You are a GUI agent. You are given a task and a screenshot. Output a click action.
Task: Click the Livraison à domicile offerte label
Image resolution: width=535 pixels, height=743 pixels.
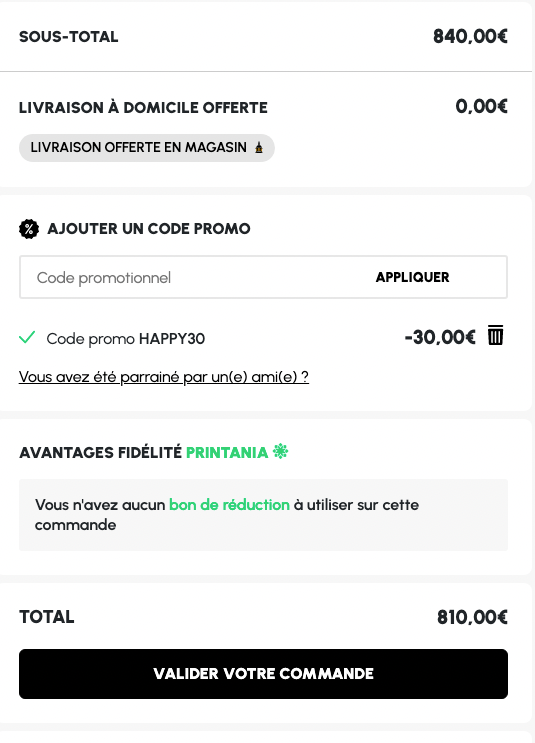(143, 108)
